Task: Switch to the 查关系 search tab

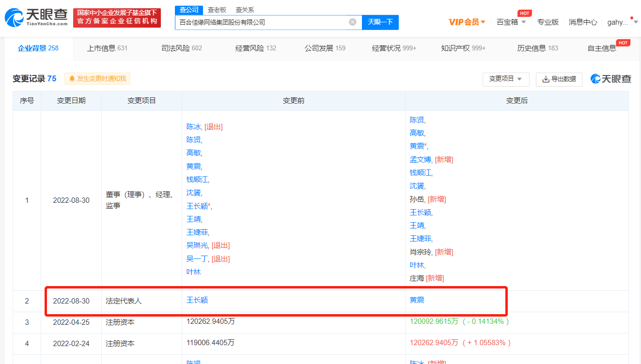Action: click(x=245, y=10)
